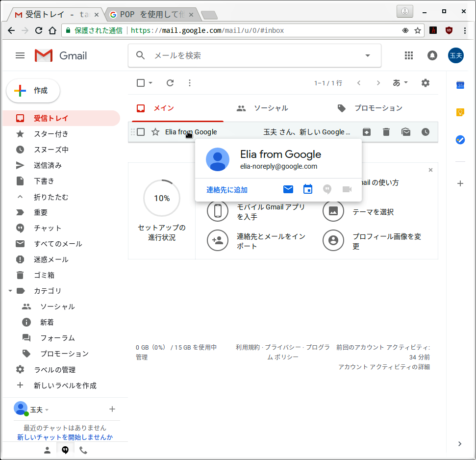Switch to the メイン tab
The image size is (476, 460).
coord(177,108)
